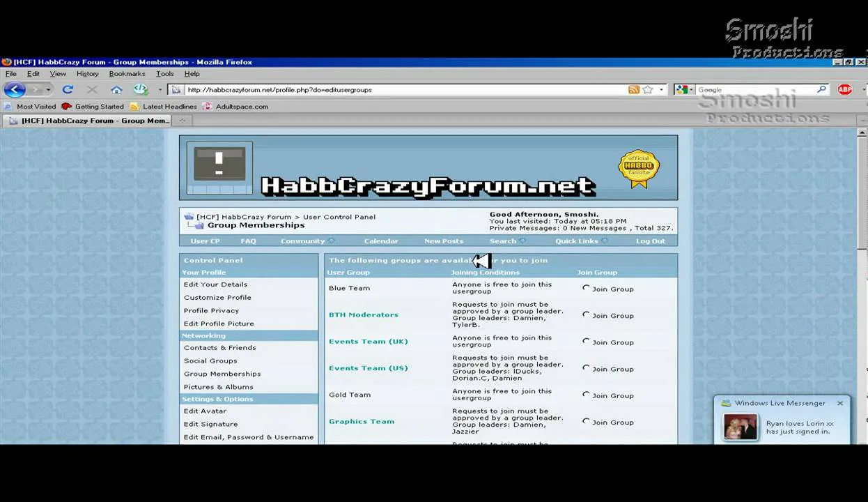Click the Windows Live Messenger icon in popup
The width and height of the screenshot is (868, 502).
[x=726, y=403]
